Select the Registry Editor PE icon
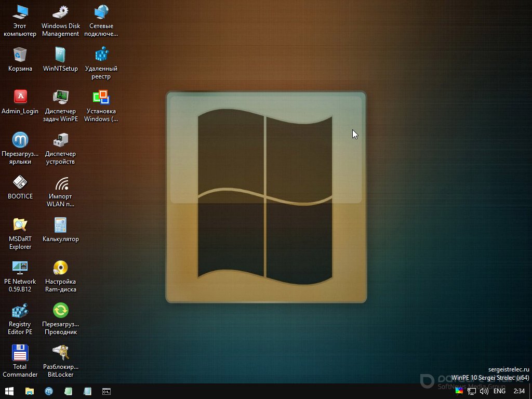This screenshot has width=532, height=399. pyautogui.click(x=20, y=311)
